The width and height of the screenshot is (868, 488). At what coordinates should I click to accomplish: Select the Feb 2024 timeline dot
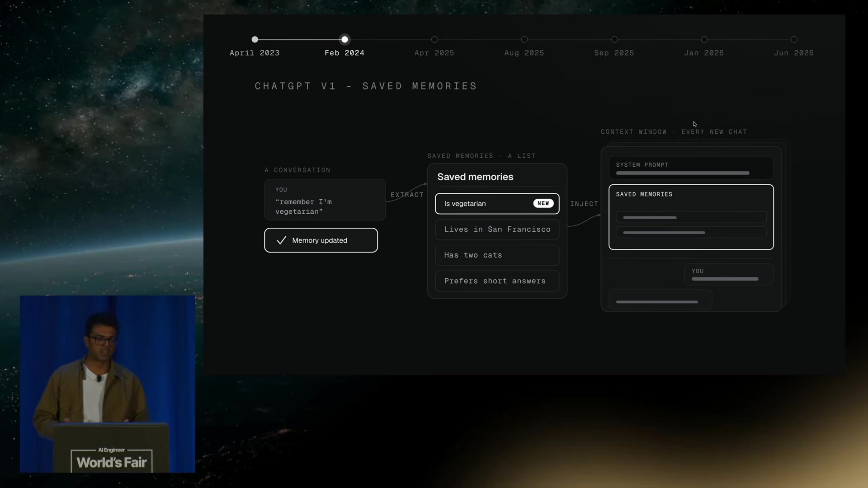coord(344,40)
